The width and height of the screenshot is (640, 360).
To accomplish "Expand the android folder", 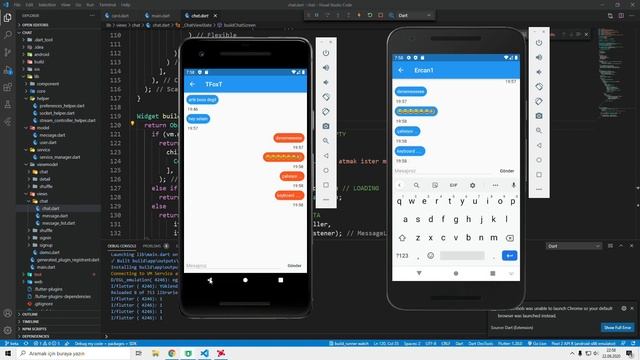I will [41, 54].
